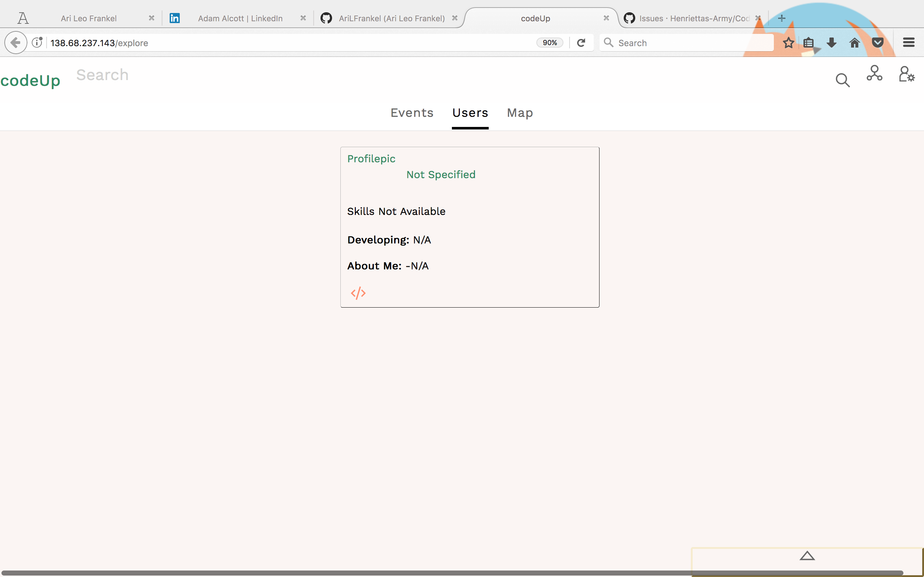This screenshot has width=924, height=577.
Task: Expand the bottom-right panel arrow
Action: (807, 556)
